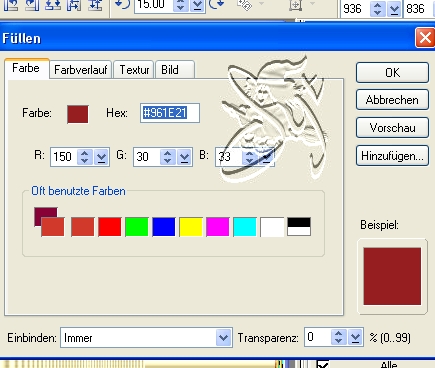435x368 pixels.
Task: Open the Farbverlauf tab
Action: pos(81,70)
